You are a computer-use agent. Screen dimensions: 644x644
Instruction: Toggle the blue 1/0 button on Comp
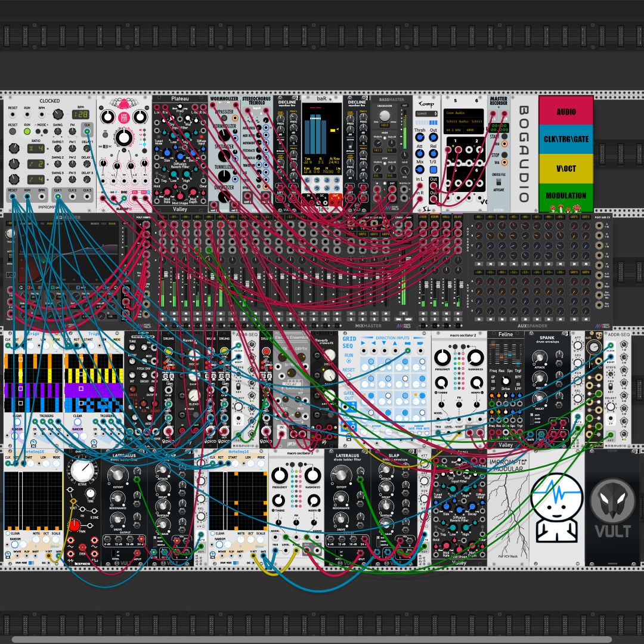[434, 169]
